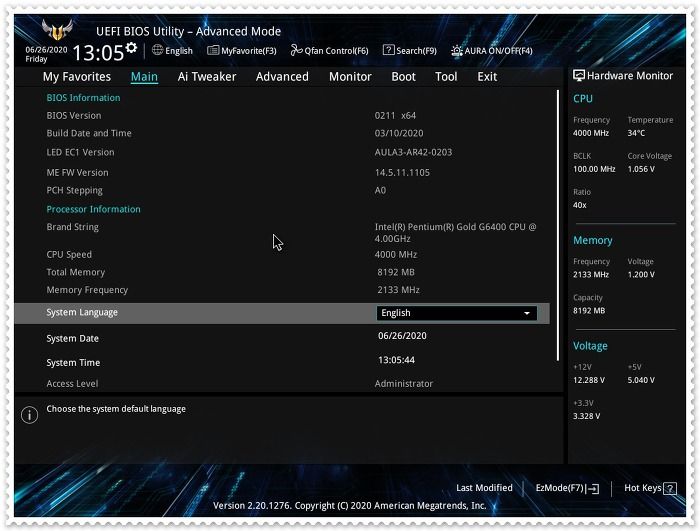The height and width of the screenshot is (531, 700).
Task: Click PCH Stepping value A0
Action: coord(380,190)
